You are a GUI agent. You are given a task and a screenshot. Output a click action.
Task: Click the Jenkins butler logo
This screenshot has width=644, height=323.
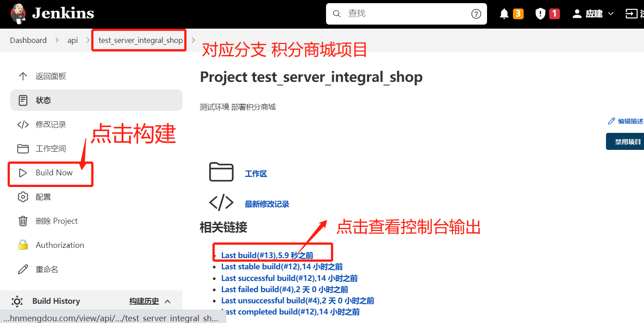click(18, 13)
